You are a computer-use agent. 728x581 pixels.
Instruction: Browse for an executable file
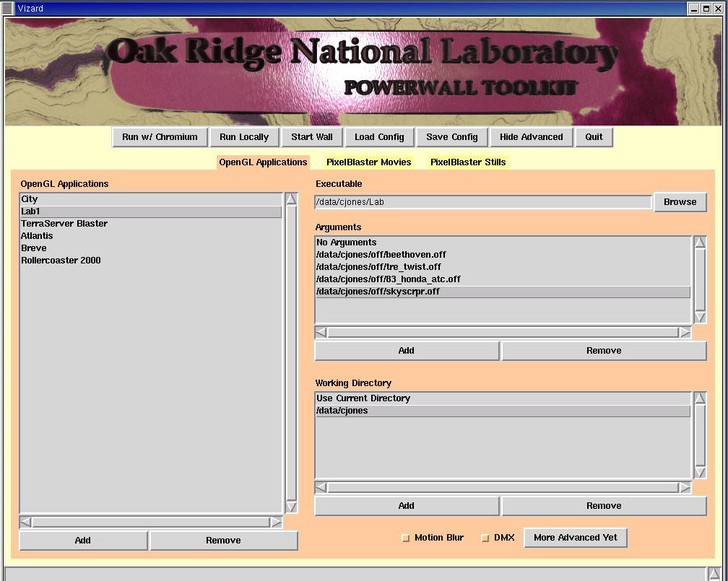(680, 202)
